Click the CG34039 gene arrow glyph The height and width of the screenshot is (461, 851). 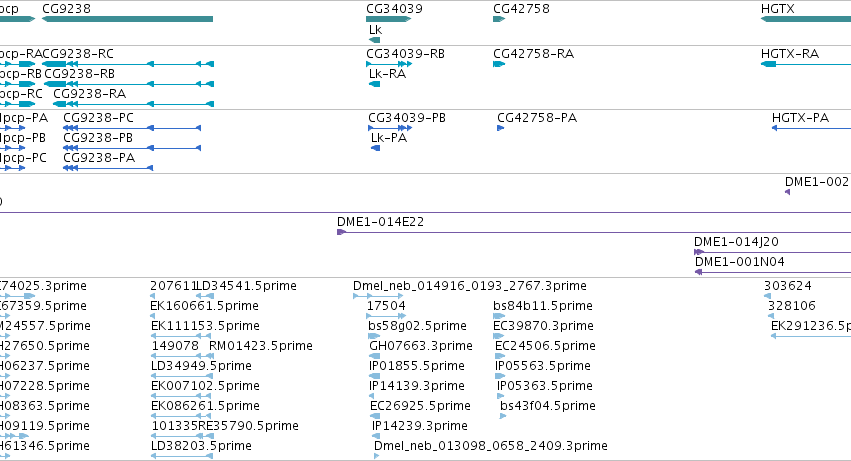[x=389, y=19]
